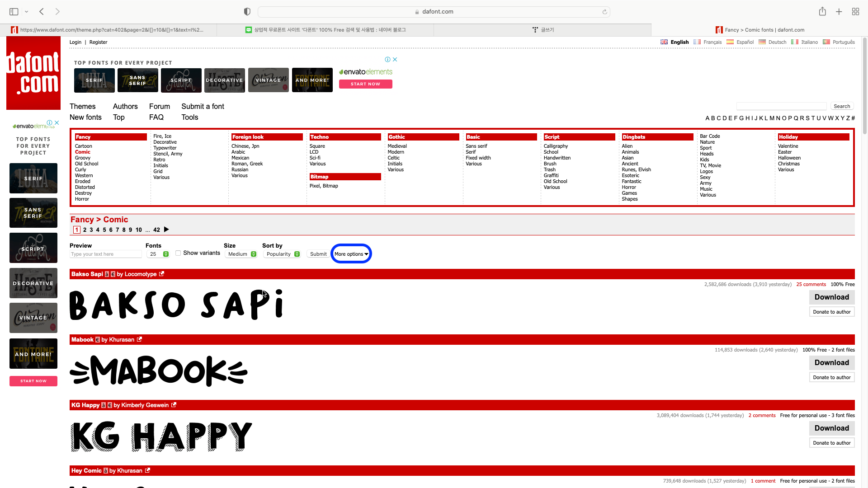Enable the Show variants checkbox
Image resolution: width=868 pixels, height=488 pixels.
click(178, 253)
